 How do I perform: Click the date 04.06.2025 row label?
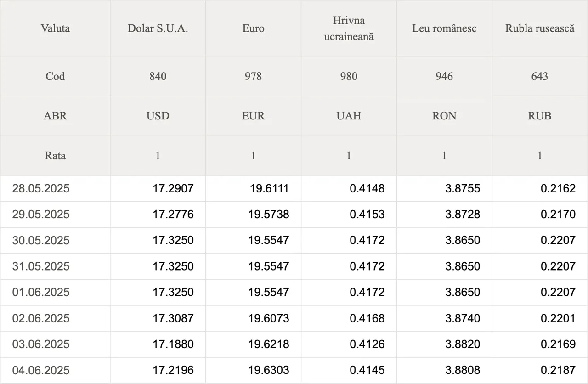tap(41, 370)
